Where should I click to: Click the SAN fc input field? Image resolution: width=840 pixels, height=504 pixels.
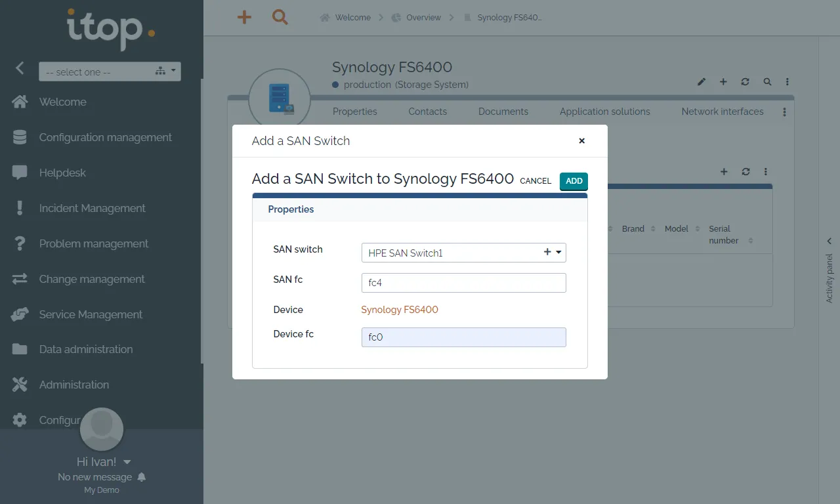click(463, 283)
